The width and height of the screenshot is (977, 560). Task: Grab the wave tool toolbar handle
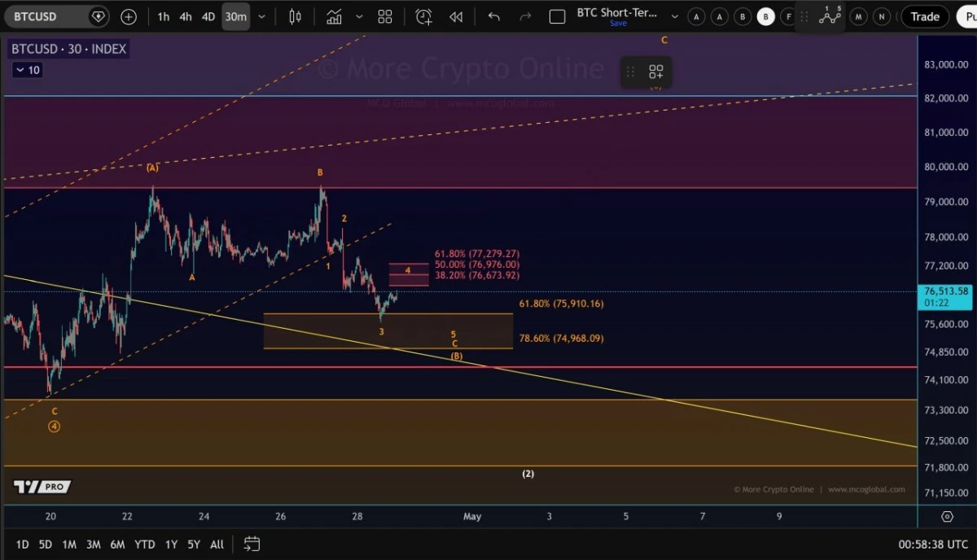805,16
